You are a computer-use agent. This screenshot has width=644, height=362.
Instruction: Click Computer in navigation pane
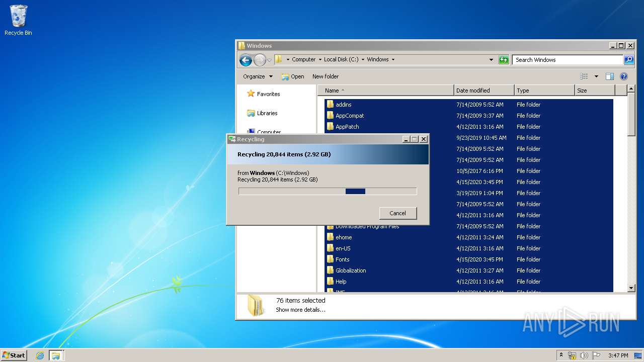(269, 132)
